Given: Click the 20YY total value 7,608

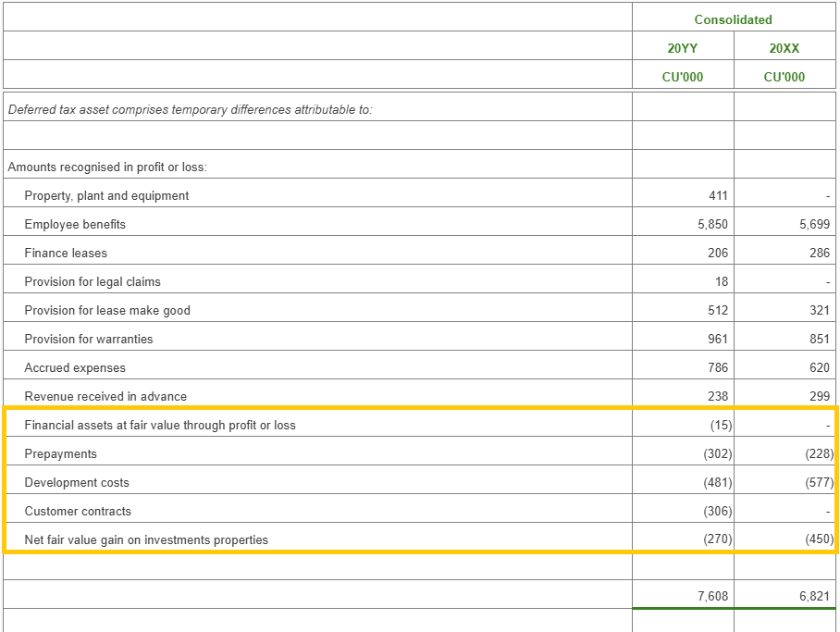Looking at the screenshot, I should [714, 596].
